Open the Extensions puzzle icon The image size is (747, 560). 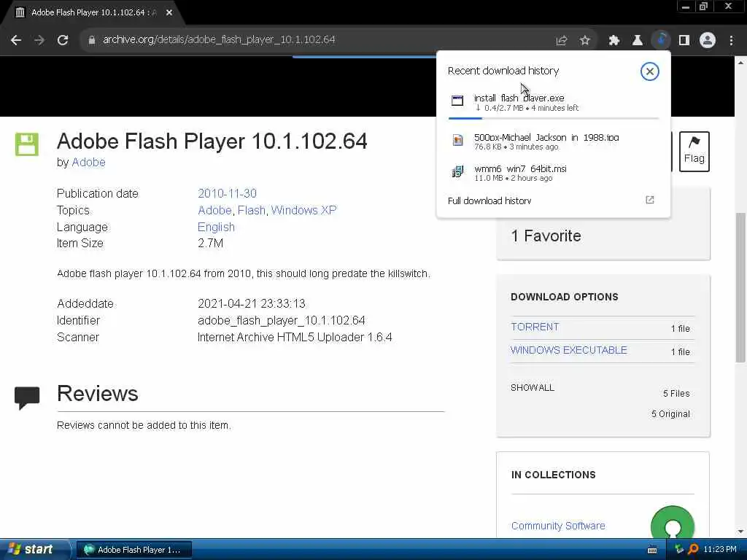coord(614,41)
